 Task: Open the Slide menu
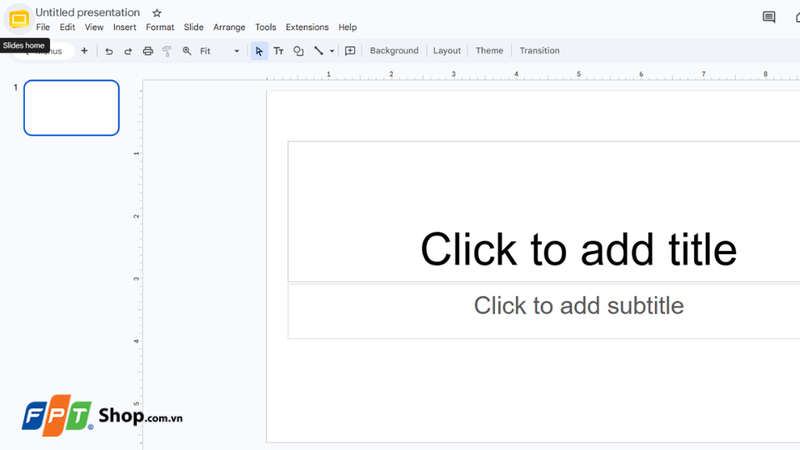coord(193,27)
